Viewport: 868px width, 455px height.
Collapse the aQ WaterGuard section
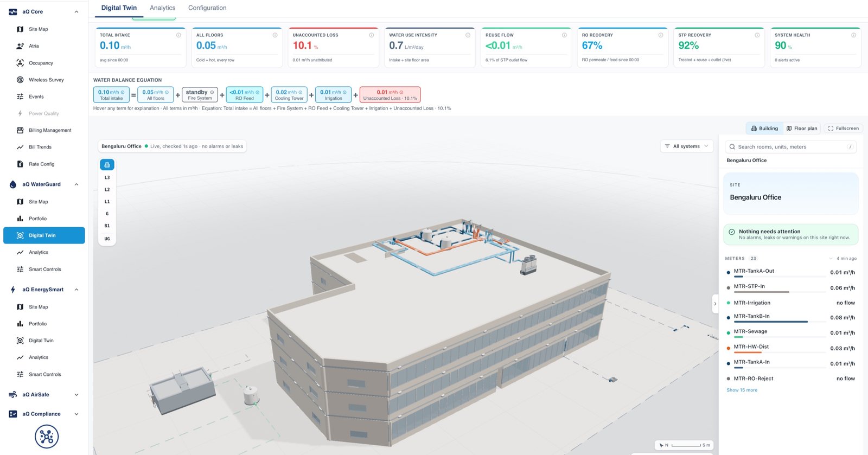pyautogui.click(x=76, y=184)
